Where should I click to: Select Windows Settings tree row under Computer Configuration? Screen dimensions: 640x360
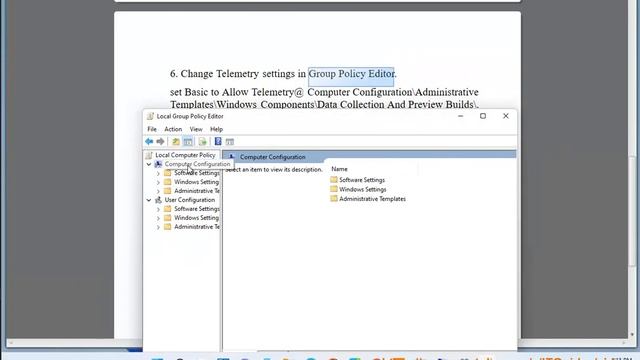[192, 182]
